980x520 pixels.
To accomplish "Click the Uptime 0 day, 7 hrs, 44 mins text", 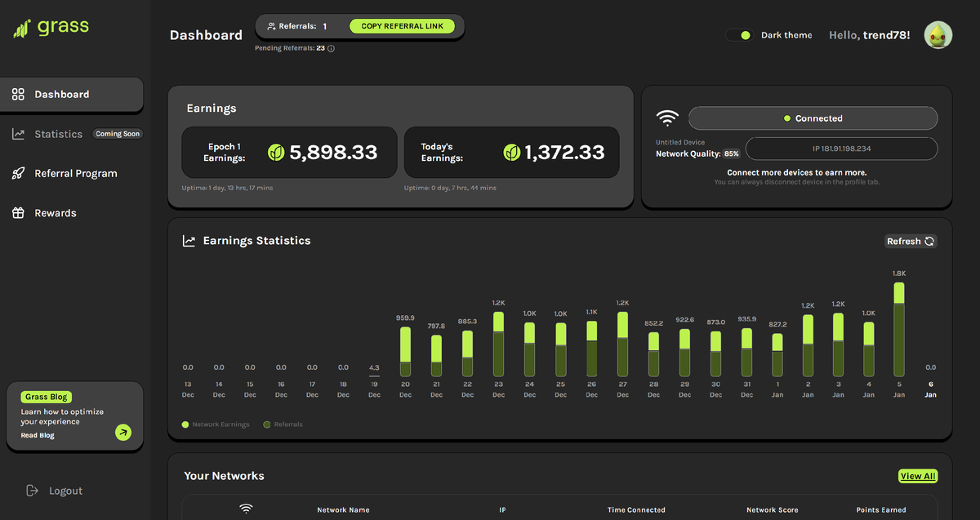I will click(x=449, y=188).
